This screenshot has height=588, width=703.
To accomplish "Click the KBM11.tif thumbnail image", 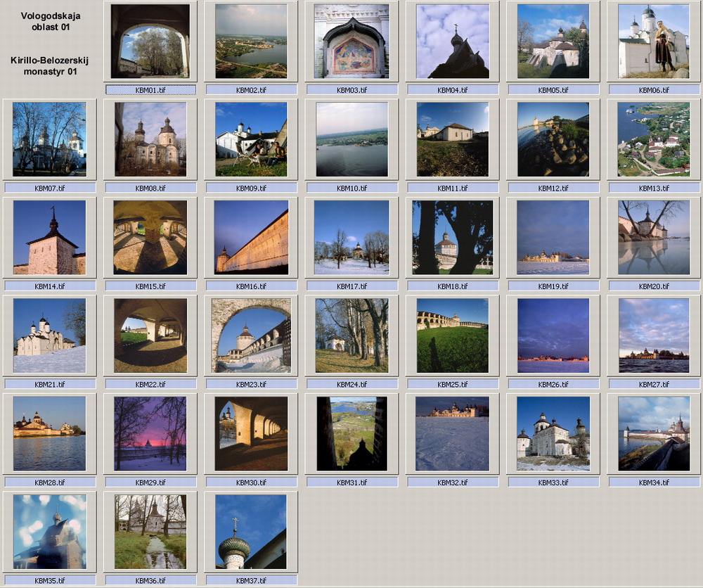I will click(453, 139).
